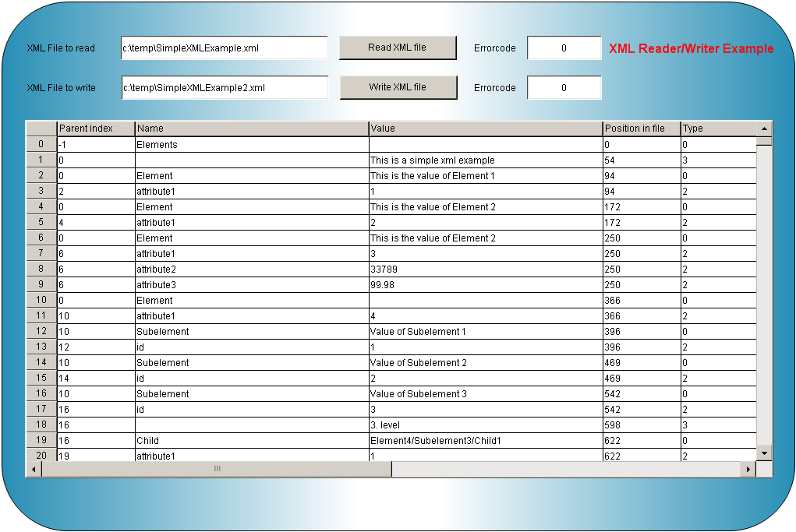Click the horizontal scrollbar thumb
The width and height of the screenshot is (796, 532).
[x=217, y=469]
